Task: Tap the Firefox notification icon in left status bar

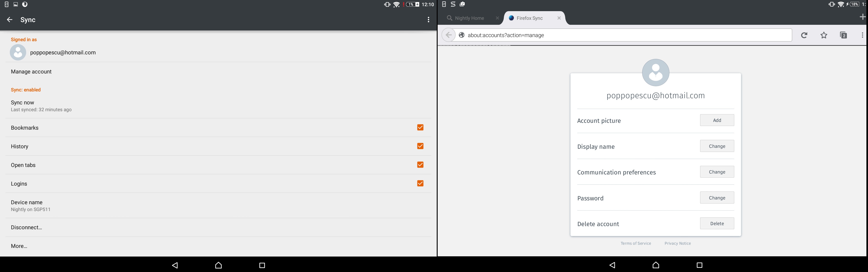Action: click(25, 4)
